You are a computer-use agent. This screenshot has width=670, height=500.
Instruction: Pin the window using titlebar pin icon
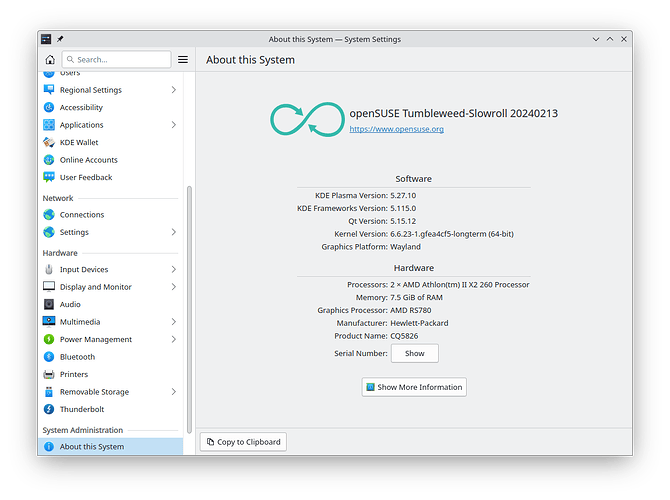coord(60,39)
